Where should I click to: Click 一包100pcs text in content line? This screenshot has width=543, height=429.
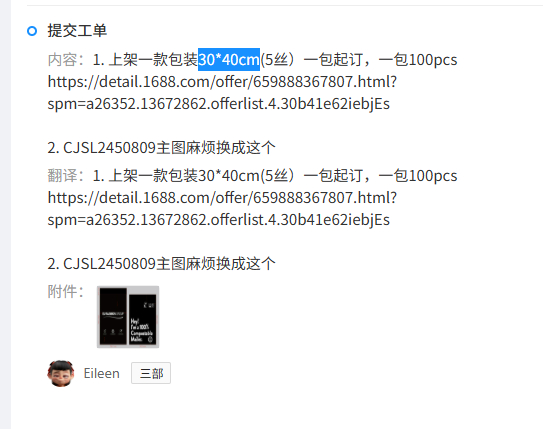(418, 60)
